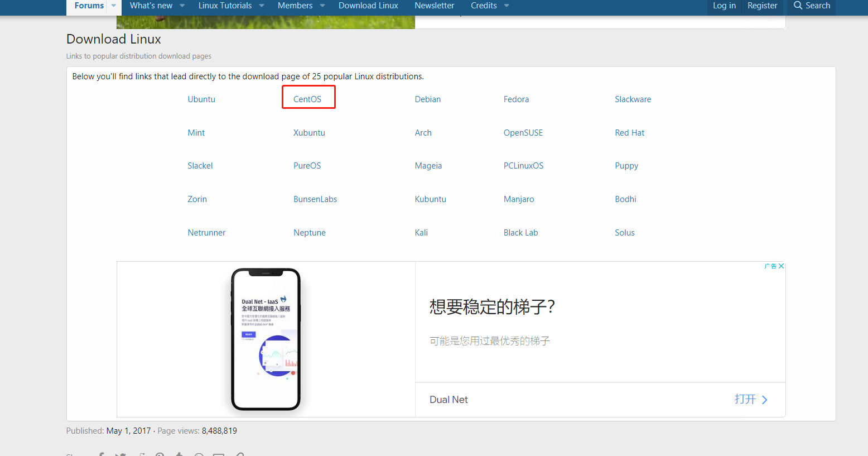Open the Fedora download link
The image size is (868, 456).
point(516,99)
